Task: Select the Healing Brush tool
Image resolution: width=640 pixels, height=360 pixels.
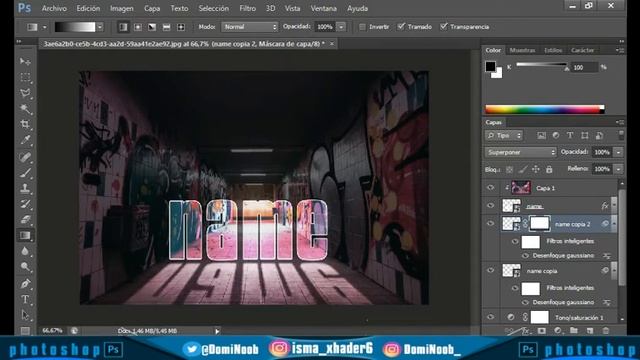Action: (x=25, y=157)
